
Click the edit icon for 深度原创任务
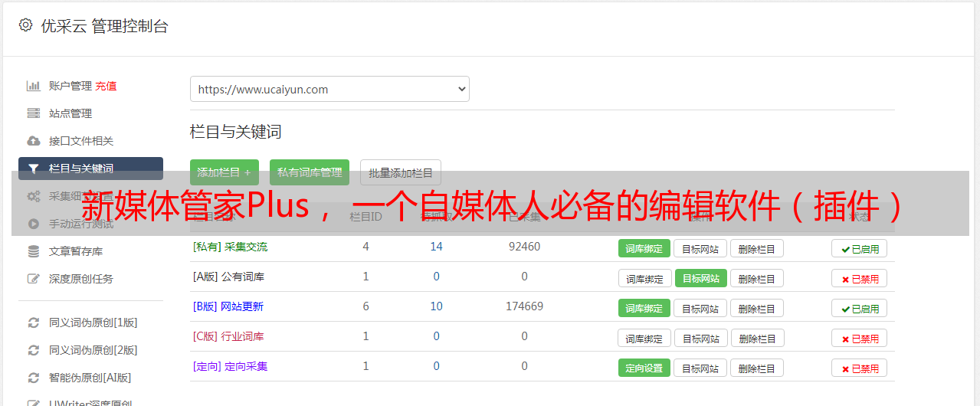point(33,279)
